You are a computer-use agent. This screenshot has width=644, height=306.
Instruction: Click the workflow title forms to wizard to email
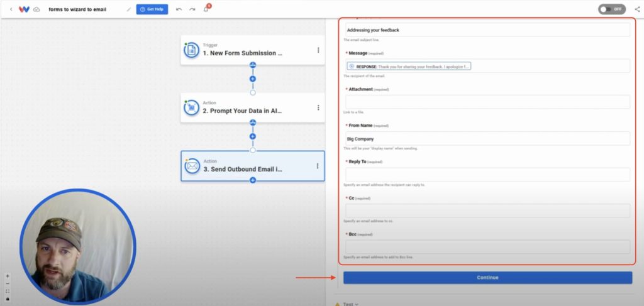coord(77,9)
